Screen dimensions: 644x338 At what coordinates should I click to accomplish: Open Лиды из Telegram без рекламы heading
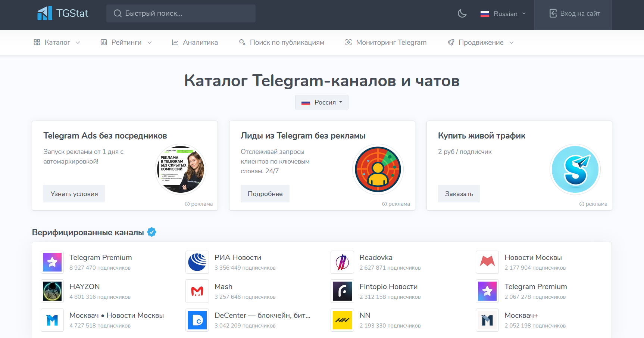pyautogui.click(x=303, y=136)
